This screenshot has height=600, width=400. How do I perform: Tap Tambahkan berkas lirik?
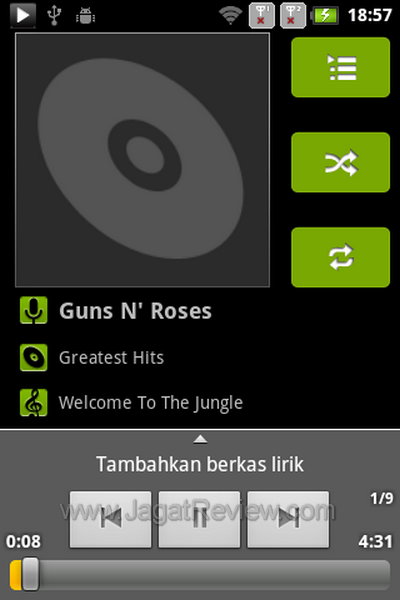tap(200, 464)
